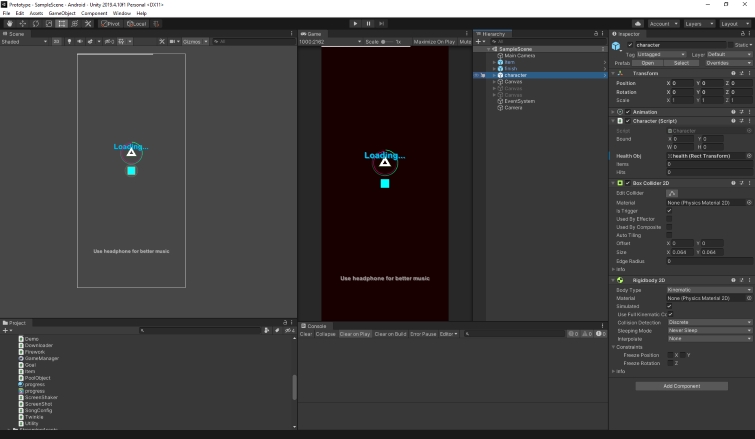This screenshot has height=439, width=755.
Task: Click the Play button
Action: click(x=355, y=24)
